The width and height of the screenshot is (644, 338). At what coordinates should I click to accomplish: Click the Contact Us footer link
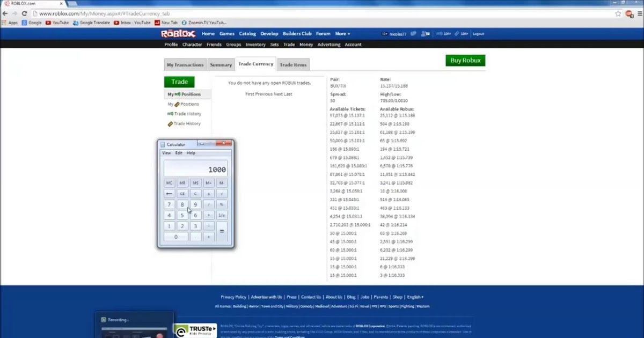pyautogui.click(x=311, y=297)
